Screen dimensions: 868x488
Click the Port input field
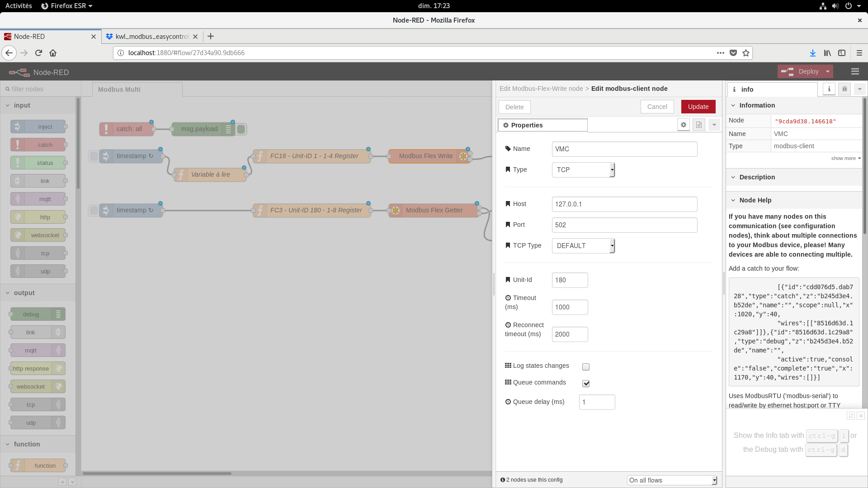624,225
